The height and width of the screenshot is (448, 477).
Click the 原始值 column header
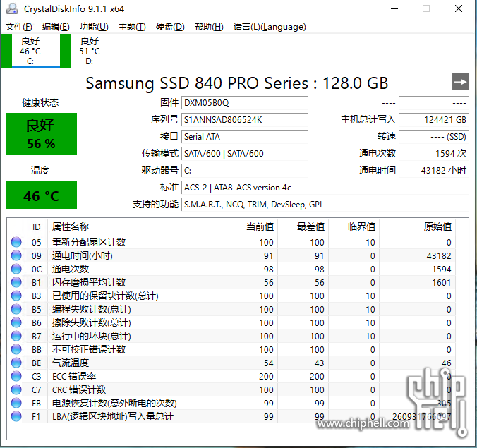pos(418,226)
